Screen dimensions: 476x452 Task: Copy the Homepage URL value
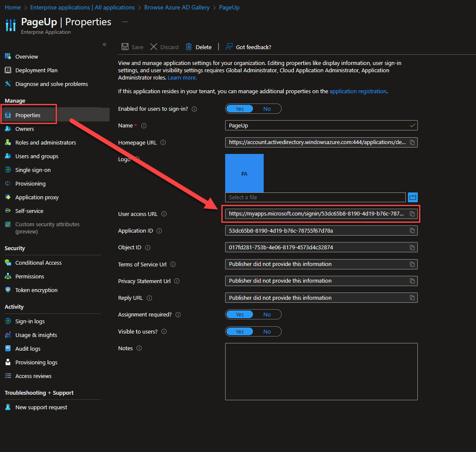[412, 142]
